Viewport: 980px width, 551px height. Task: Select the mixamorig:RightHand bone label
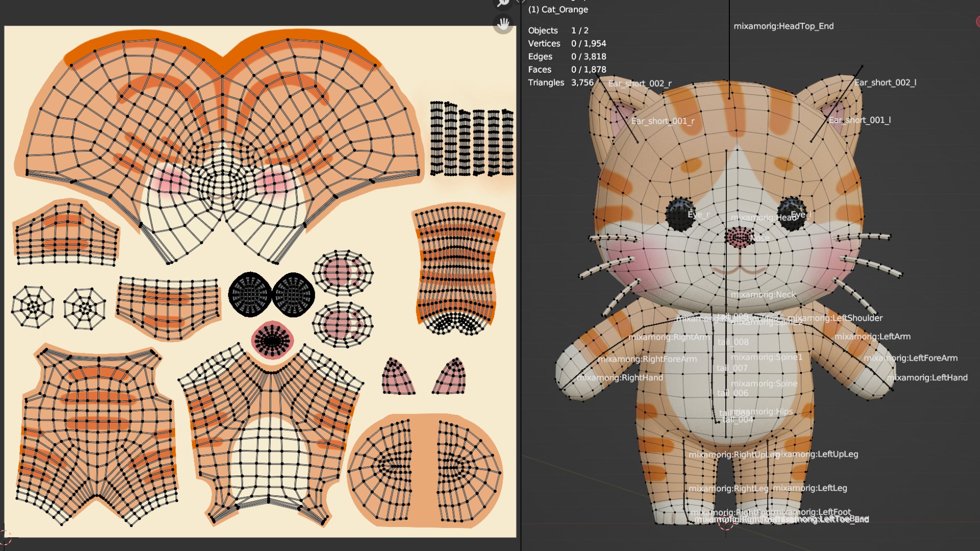pos(620,378)
